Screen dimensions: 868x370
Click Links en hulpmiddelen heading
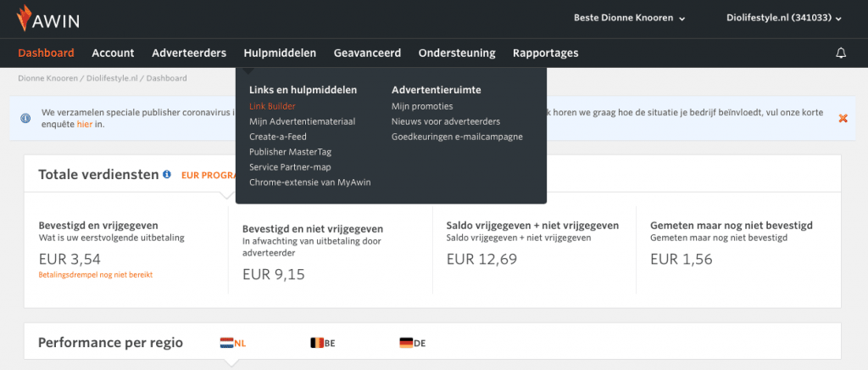click(303, 90)
